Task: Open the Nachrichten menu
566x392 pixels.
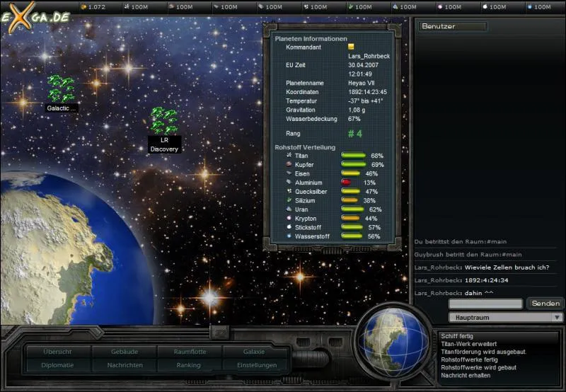Action: (125, 365)
